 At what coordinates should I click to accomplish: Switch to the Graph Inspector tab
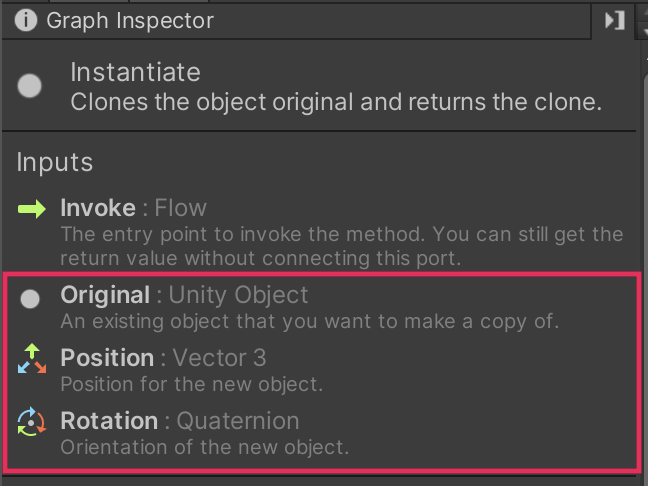[130, 19]
